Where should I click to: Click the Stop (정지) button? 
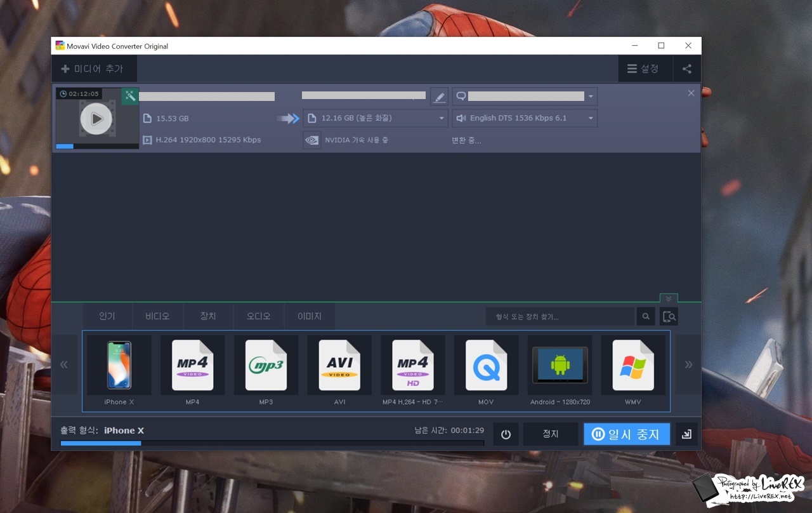pos(550,434)
